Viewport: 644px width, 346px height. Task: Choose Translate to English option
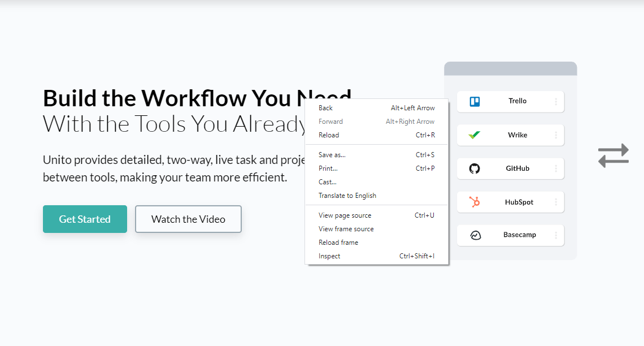(x=377, y=195)
